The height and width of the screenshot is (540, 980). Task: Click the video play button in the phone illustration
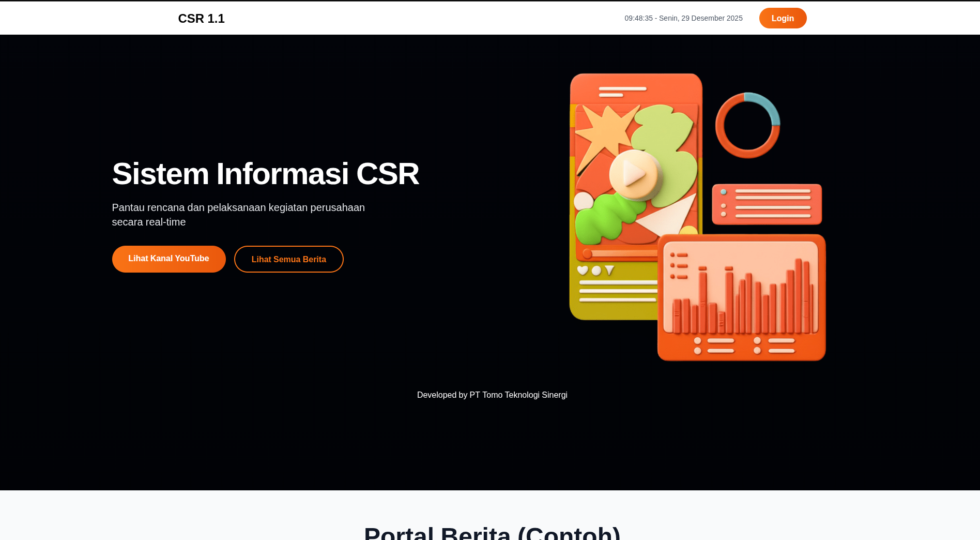[635, 175]
